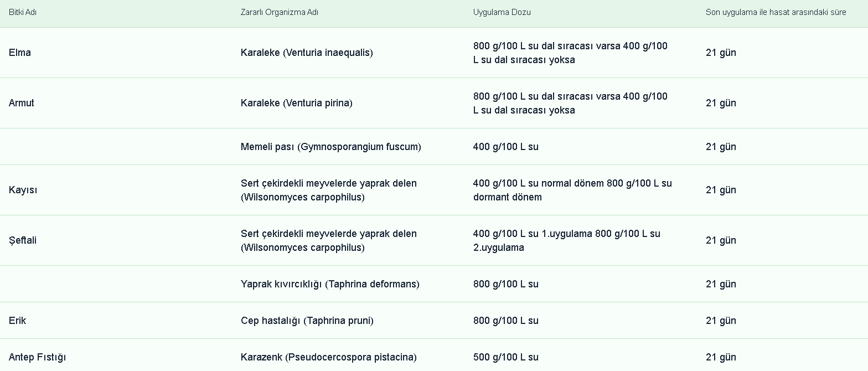Select the Armut plant name cell

(22, 103)
